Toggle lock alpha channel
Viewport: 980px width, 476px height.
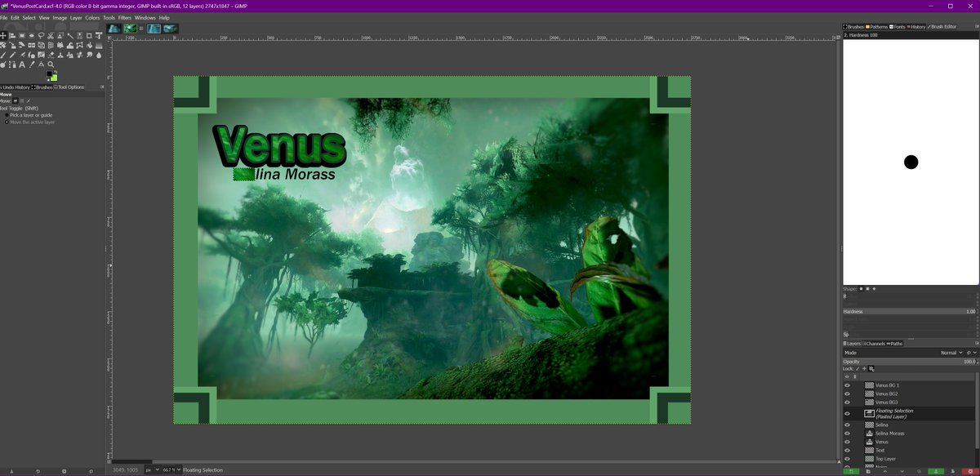871,369
